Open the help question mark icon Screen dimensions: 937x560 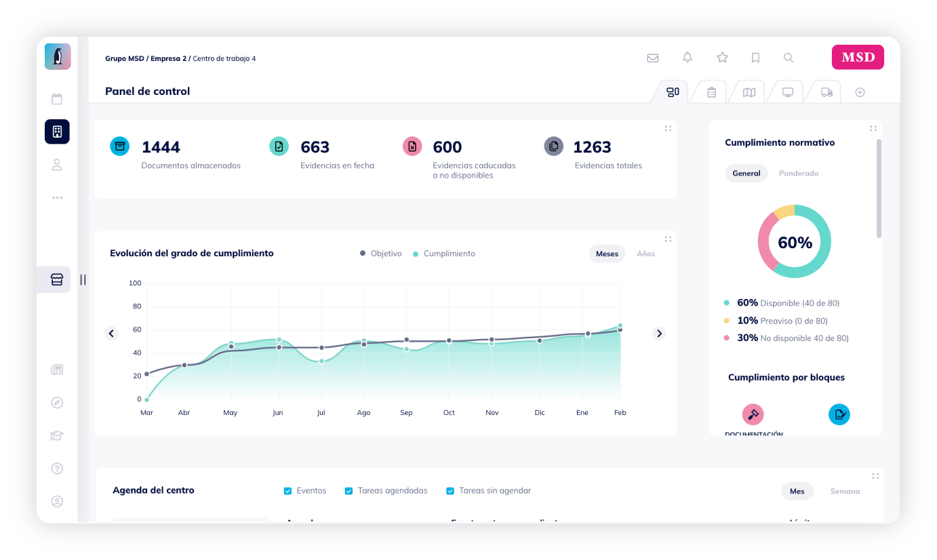click(57, 468)
